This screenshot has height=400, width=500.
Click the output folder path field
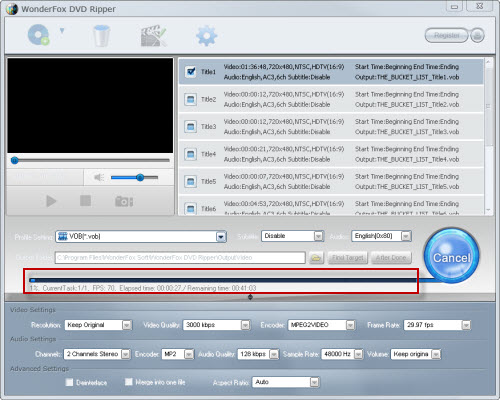180,258
